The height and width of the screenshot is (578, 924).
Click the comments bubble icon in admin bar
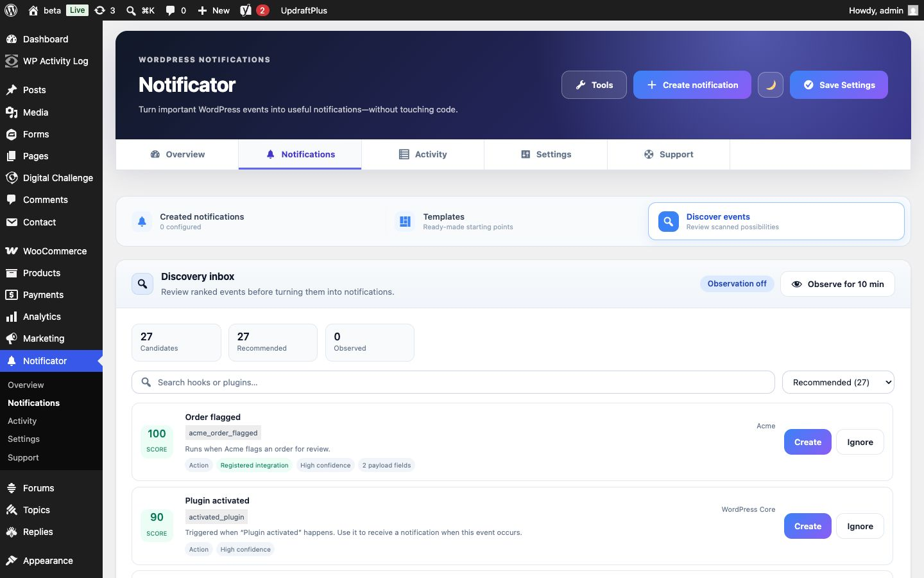pyautogui.click(x=170, y=10)
